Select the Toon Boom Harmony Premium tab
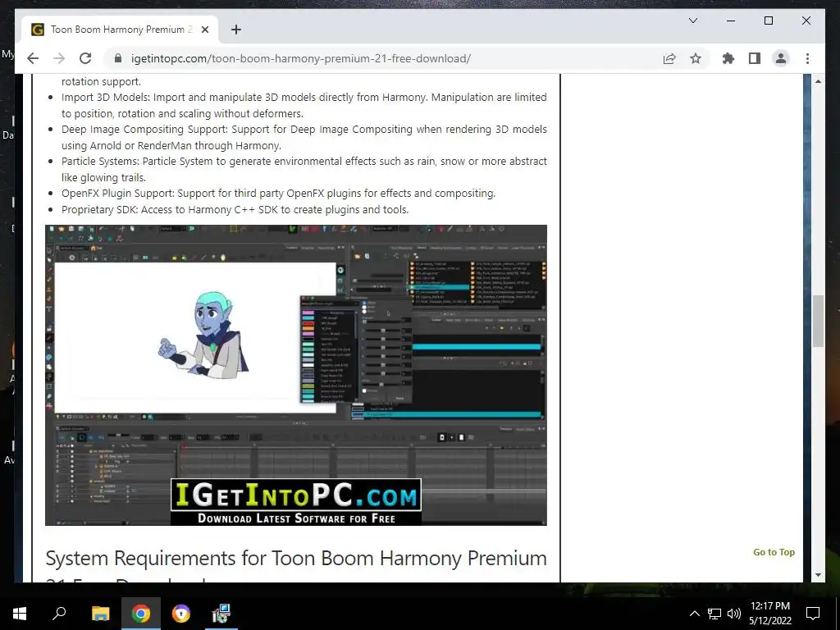The width and height of the screenshot is (840, 630). pyautogui.click(x=119, y=30)
